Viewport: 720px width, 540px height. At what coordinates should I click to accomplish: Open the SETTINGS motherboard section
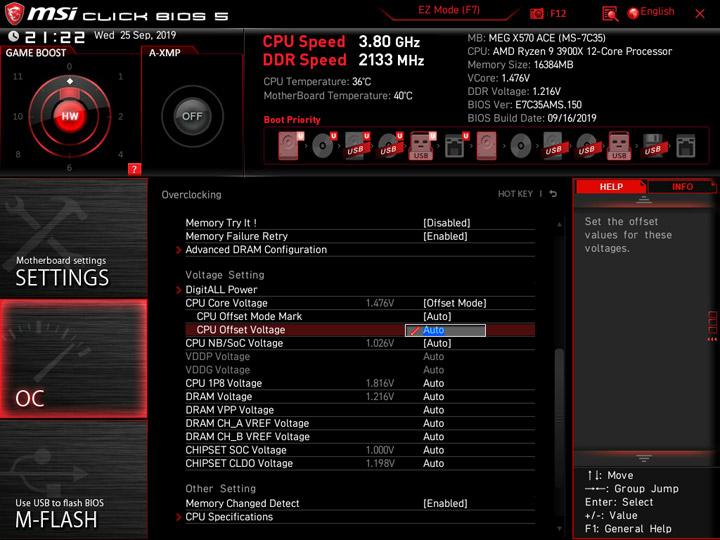pos(73,238)
